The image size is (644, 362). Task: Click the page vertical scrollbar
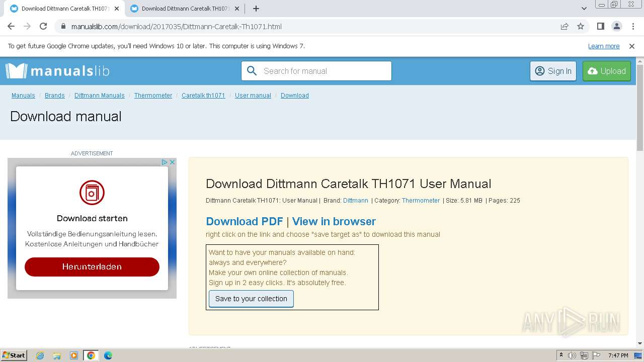pos(640,108)
